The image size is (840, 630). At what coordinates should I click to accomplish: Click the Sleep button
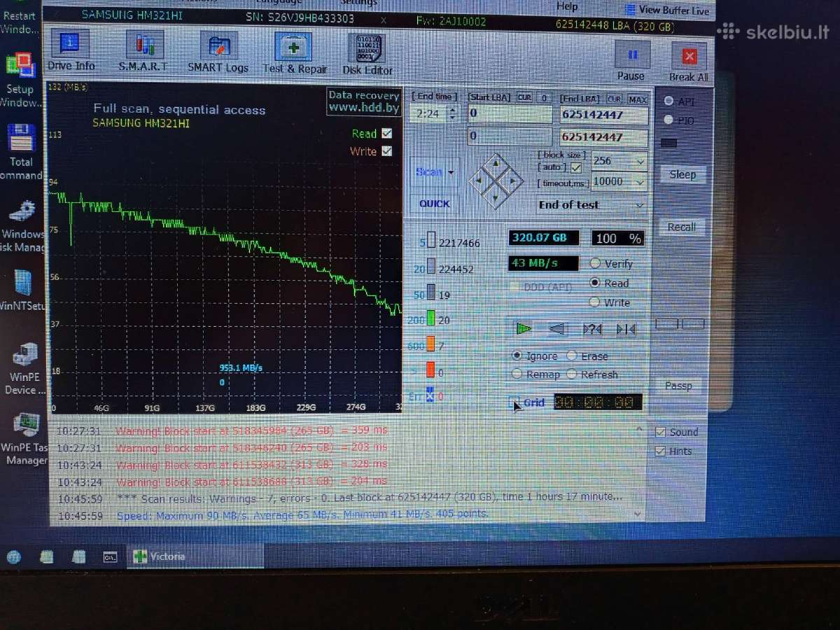click(682, 174)
